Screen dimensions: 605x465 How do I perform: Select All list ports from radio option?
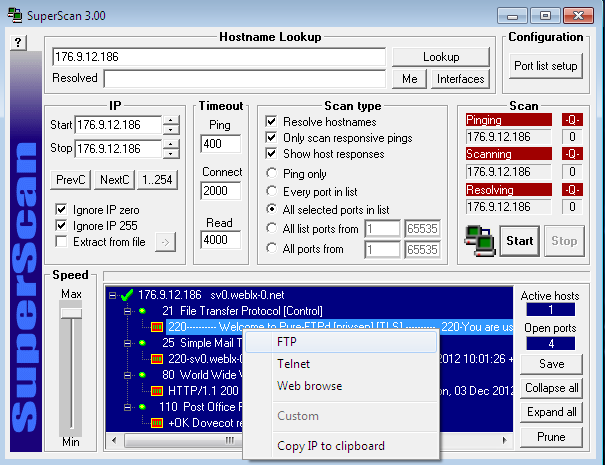272,228
